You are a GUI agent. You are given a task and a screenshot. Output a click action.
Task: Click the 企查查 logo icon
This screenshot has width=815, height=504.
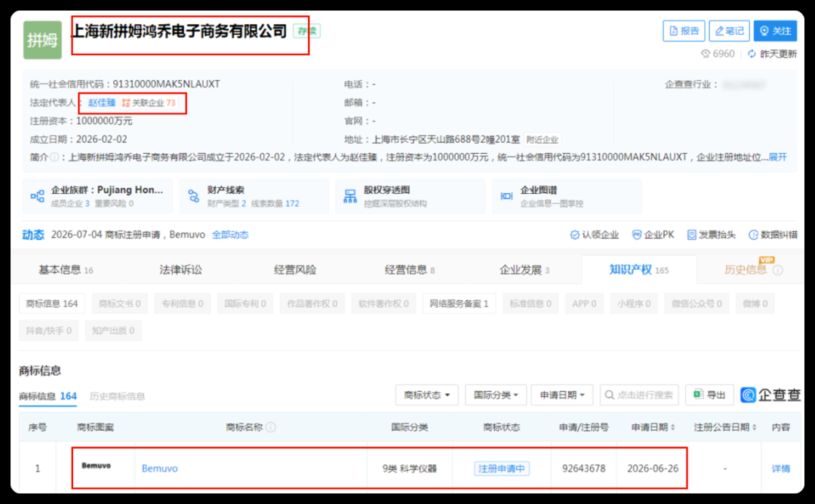point(748,395)
